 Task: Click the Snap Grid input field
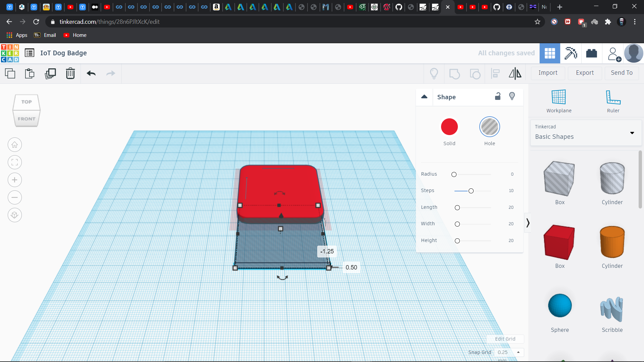pos(504,352)
